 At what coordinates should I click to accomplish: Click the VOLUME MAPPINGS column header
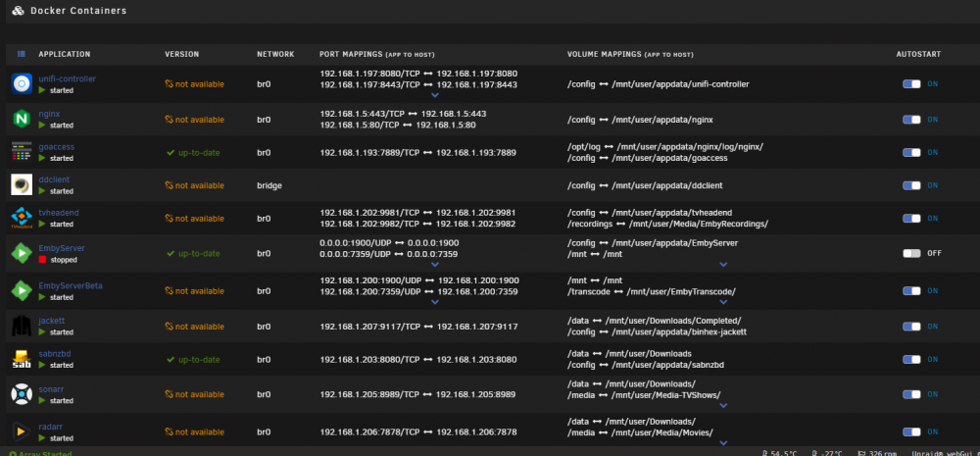tap(630, 54)
